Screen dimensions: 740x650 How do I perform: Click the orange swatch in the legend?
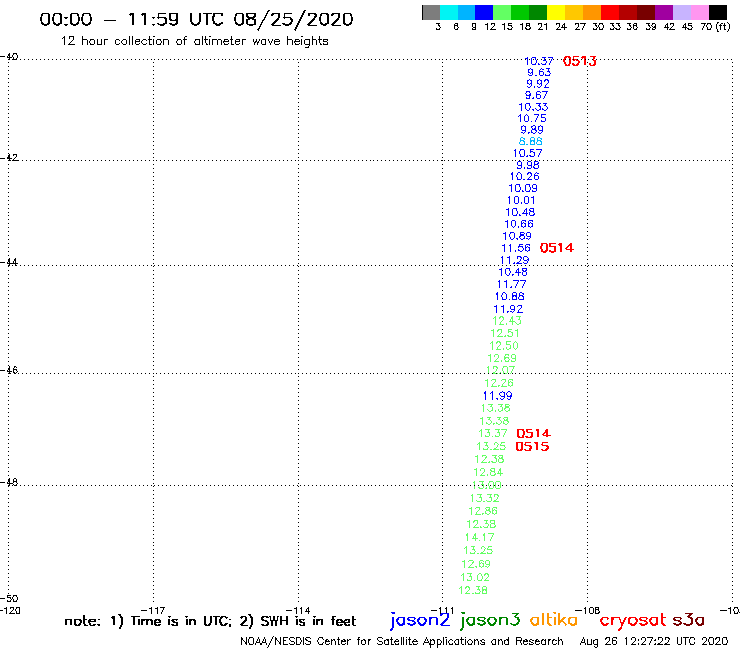click(592, 12)
